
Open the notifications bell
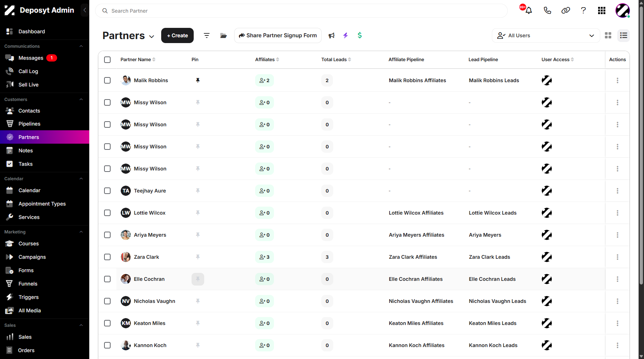click(x=528, y=10)
